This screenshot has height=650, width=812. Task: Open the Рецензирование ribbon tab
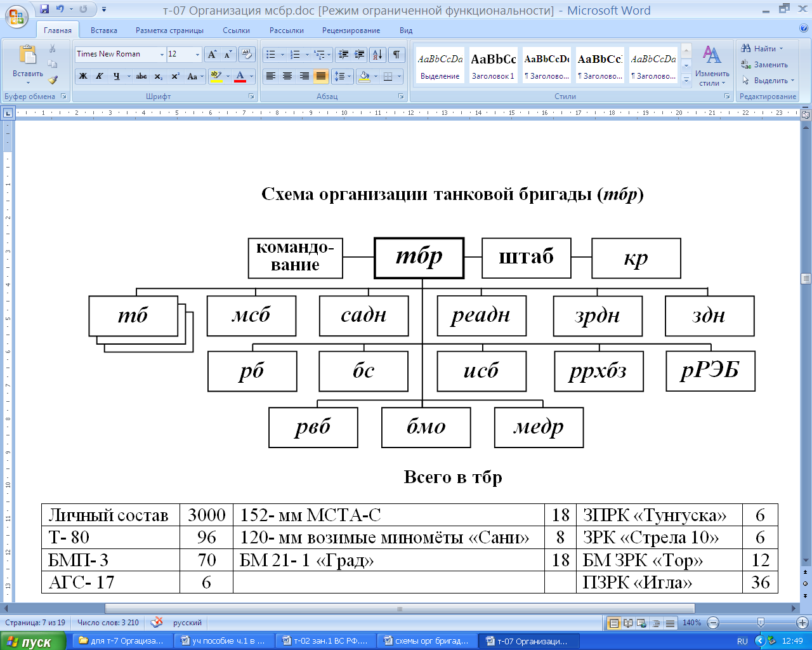coord(351,30)
